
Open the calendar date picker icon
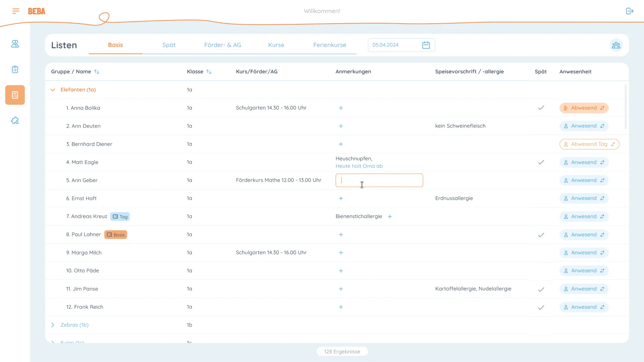[x=426, y=45]
